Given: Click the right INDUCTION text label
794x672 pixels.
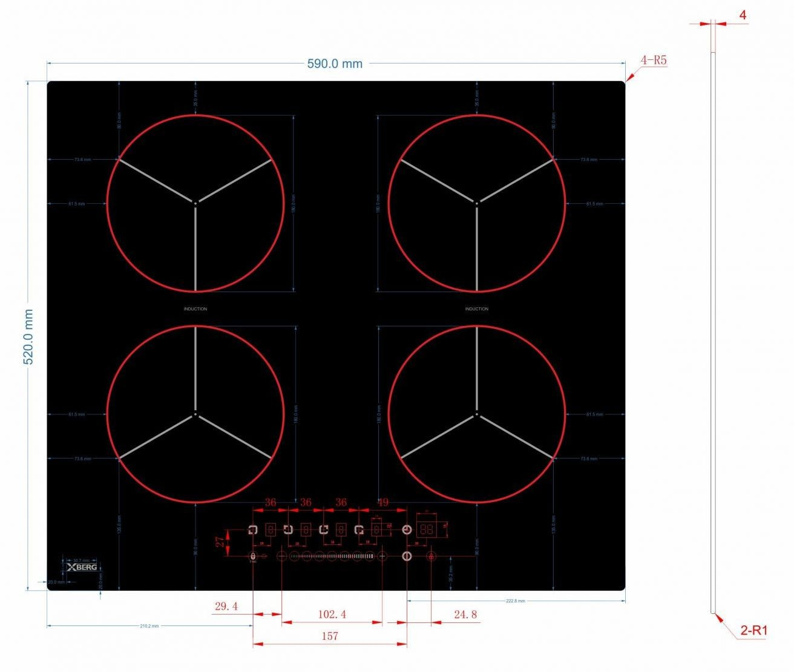Looking at the screenshot, I should coord(477,309).
